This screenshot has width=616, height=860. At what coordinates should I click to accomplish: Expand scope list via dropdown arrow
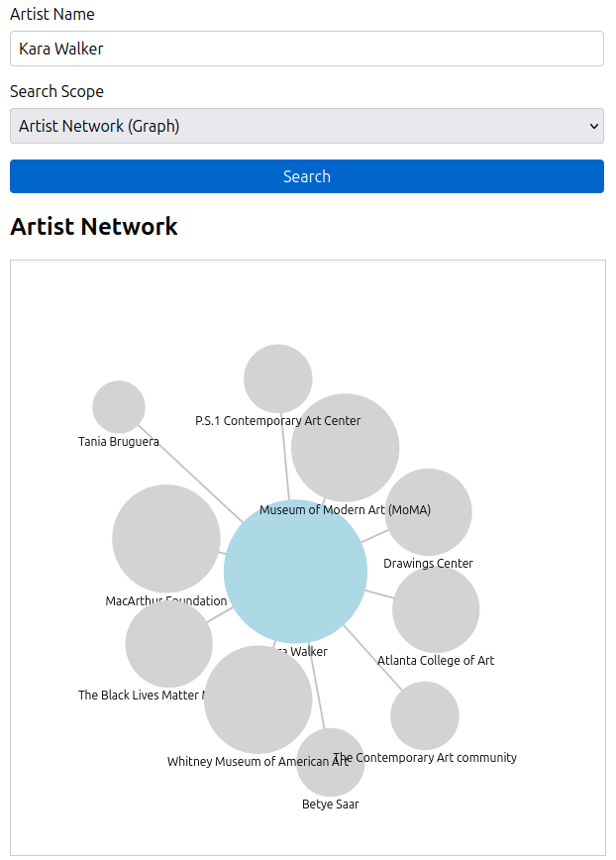click(593, 126)
